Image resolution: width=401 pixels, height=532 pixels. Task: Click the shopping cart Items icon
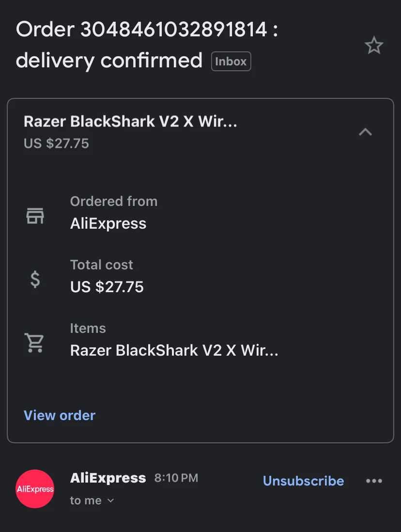pos(35,343)
